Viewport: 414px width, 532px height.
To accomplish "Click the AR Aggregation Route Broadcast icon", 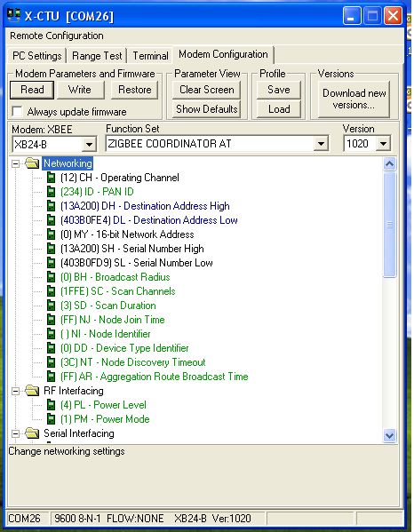I will click(x=51, y=377).
